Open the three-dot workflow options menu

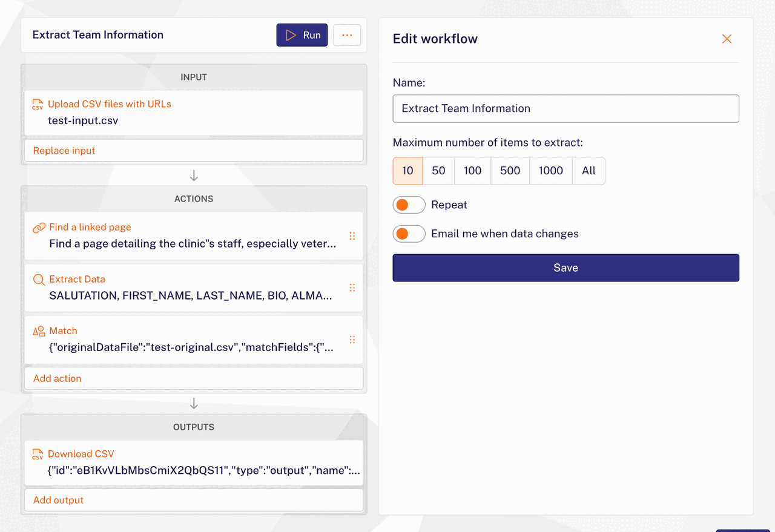click(x=347, y=35)
